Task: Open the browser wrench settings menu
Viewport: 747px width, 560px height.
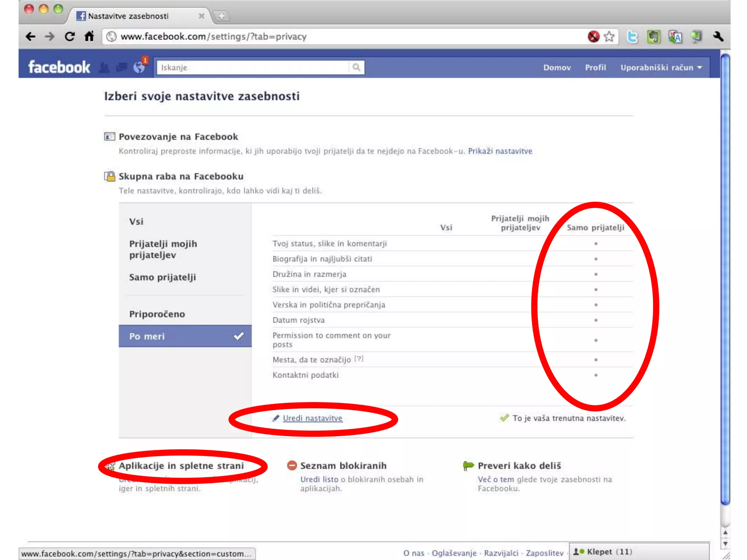Action: coord(718,36)
